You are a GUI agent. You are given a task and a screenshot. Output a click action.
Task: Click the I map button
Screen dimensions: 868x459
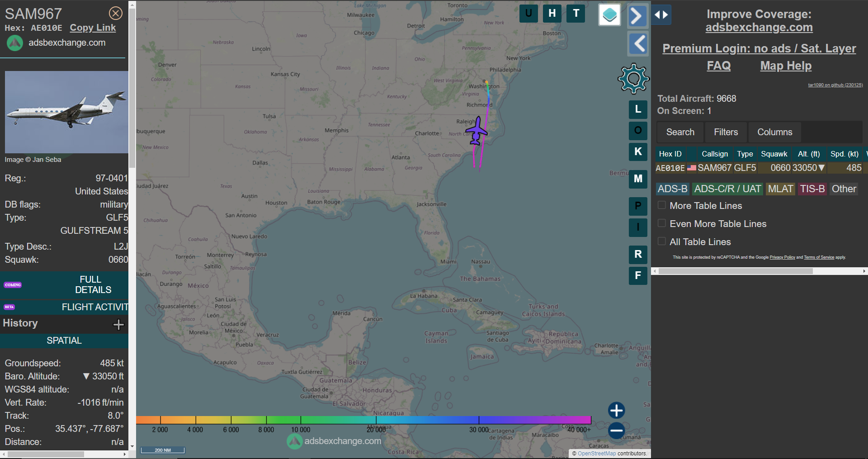(x=638, y=227)
